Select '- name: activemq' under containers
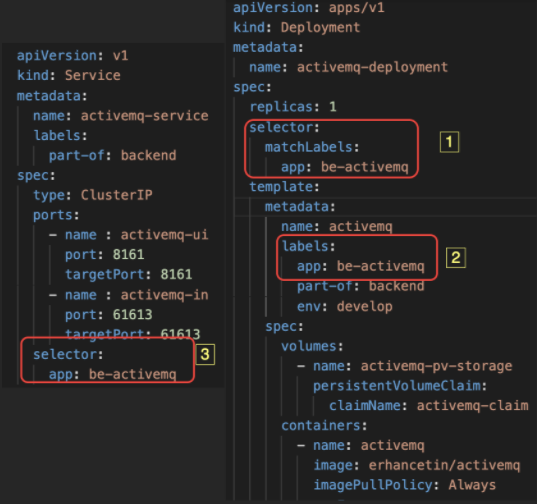 (x=361, y=446)
